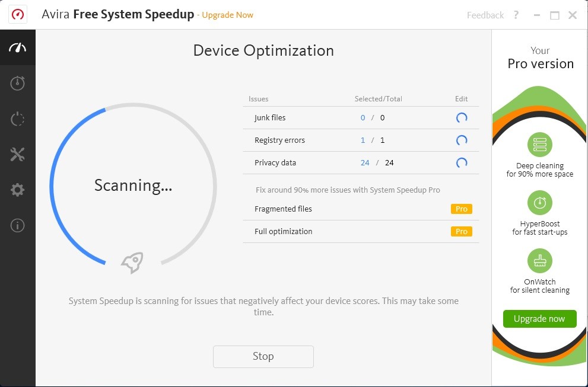Open the tools wrench sidebar icon

pyautogui.click(x=18, y=154)
